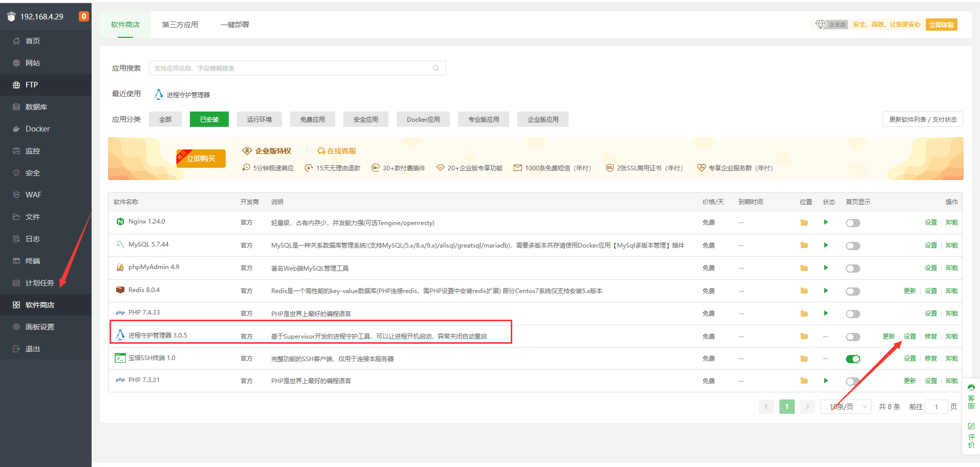Toggle homepage display for phpMyAdmin 4.9
The image size is (980, 467).
coord(853,269)
